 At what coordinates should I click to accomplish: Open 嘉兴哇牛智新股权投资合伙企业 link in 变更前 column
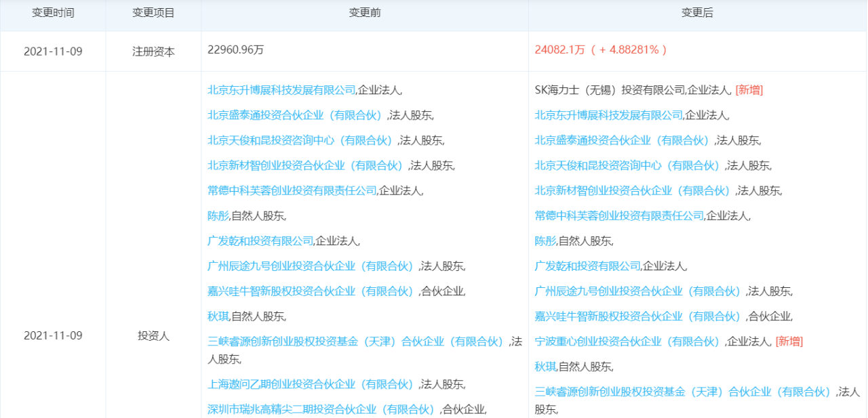pos(313,291)
